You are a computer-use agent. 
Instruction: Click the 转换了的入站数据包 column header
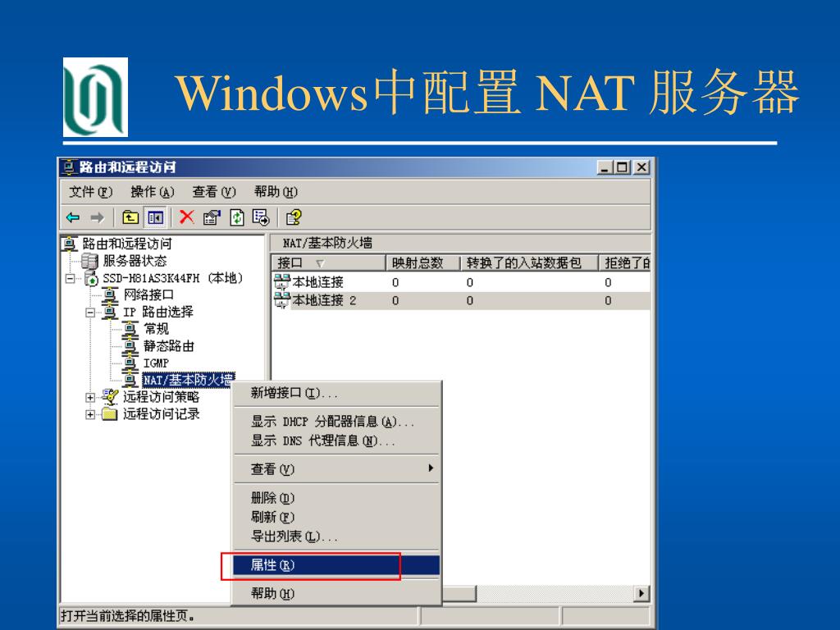tap(529, 263)
